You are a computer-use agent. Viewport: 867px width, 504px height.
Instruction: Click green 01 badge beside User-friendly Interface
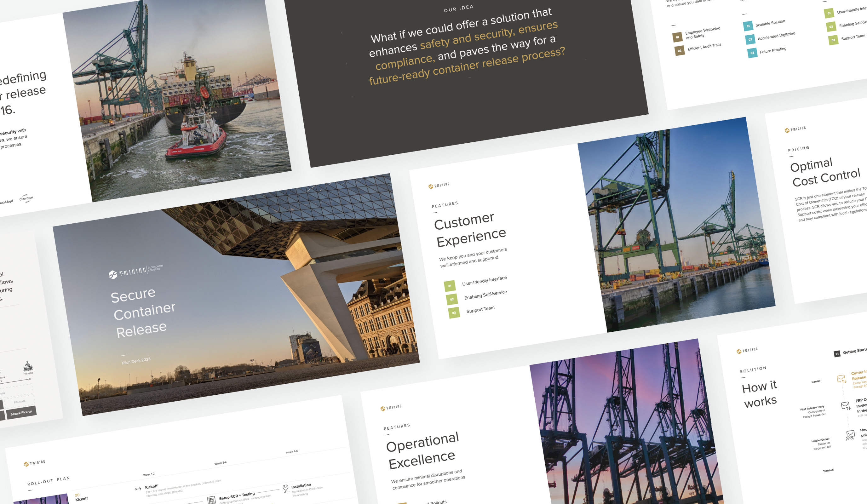[x=449, y=286]
